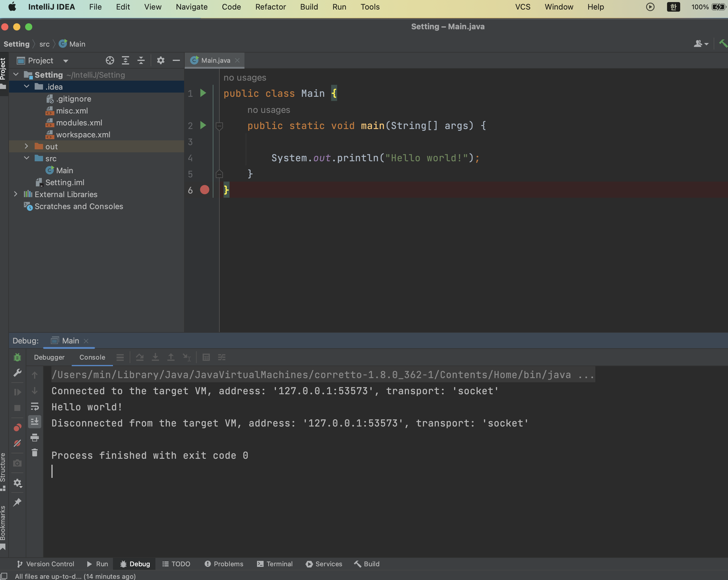Collapse the src folder
Screen dimensions: 728x580
[x=26, y=158]
